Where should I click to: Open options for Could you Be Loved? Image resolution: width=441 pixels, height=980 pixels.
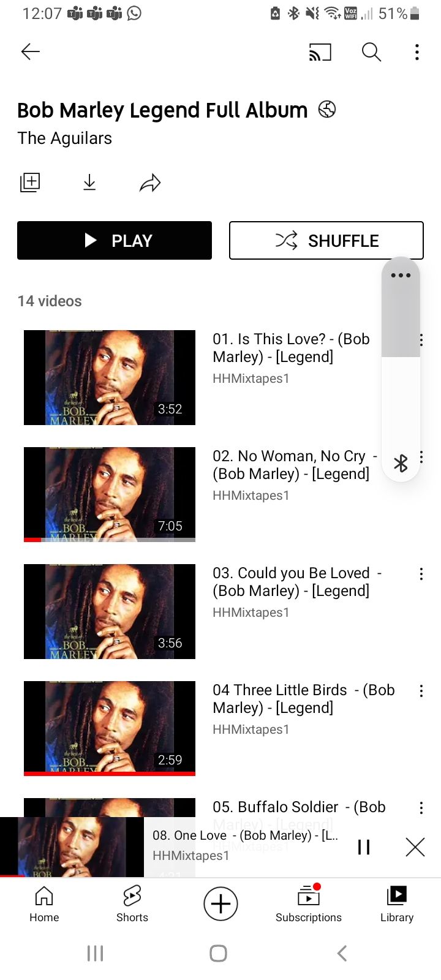[421, 574]
